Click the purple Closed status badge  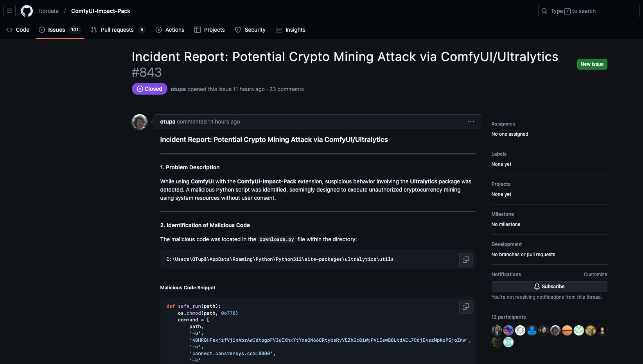coord(149,89)
